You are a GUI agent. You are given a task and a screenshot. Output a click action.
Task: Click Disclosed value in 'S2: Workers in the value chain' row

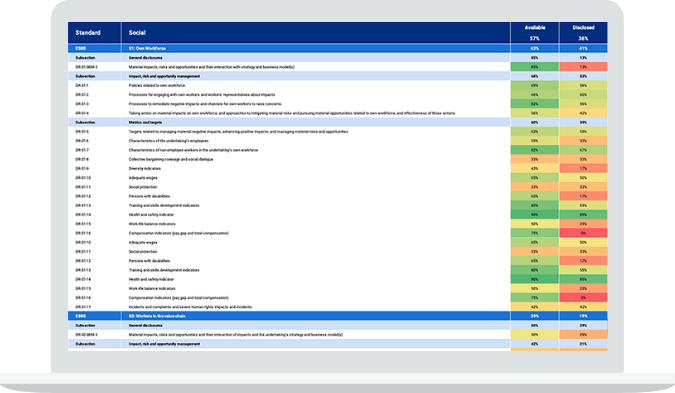(x=583, y=316)
